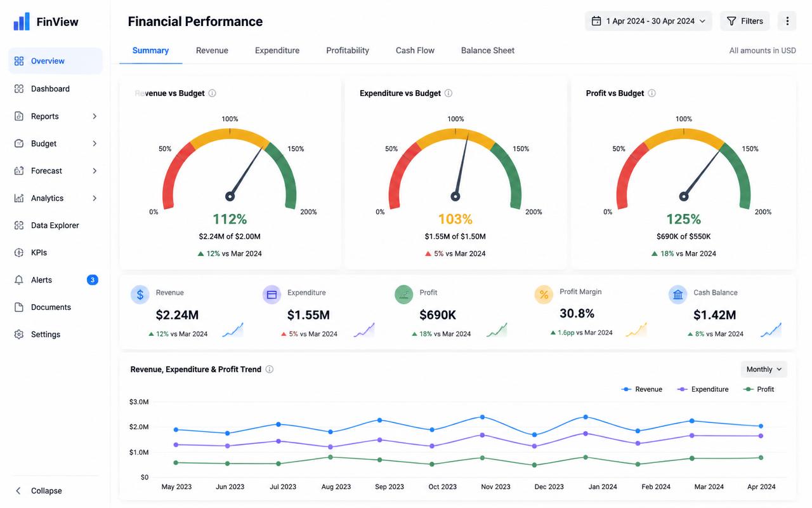The height and width of the screenshot is (508, 812).
Task: Click the Jan 2024 Expenditure data point
Action: pyautogui.click(x=585, y=434)
